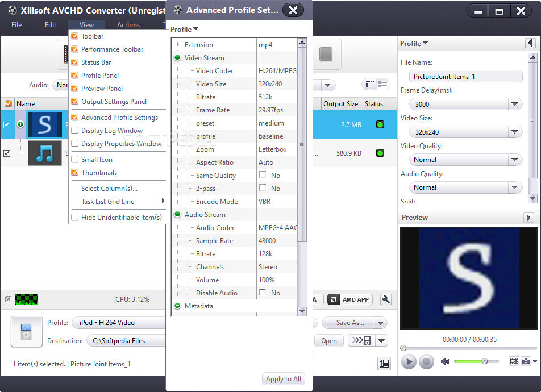Check the 2-pass checkbox
Screen dimensions: 541x392
(263, 187)
